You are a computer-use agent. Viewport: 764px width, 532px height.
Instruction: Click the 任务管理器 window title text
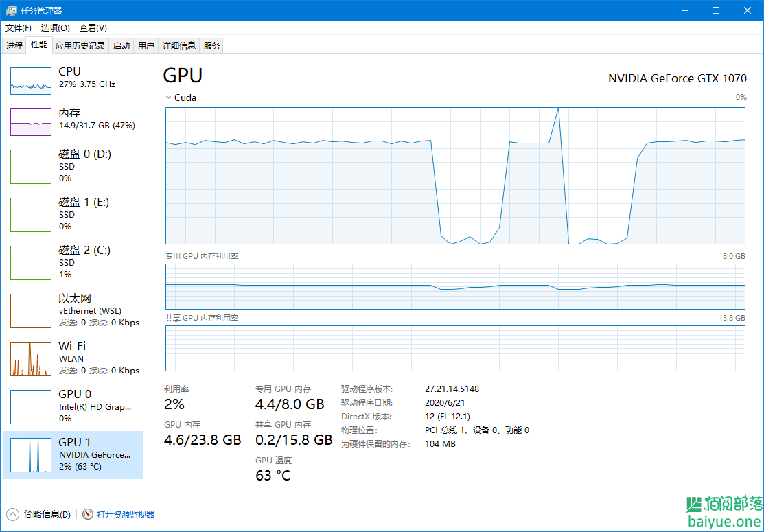click(x=41, y=11)
